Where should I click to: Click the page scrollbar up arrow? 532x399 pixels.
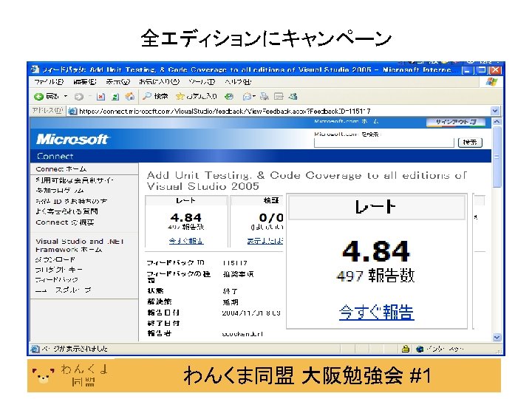pyautogui.click(x=497, y=121)
